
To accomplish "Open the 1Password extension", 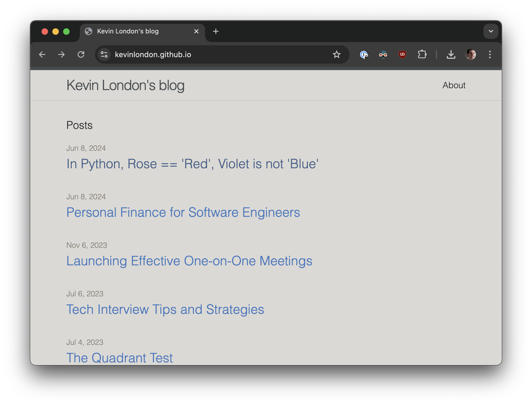I will [364, 54].
